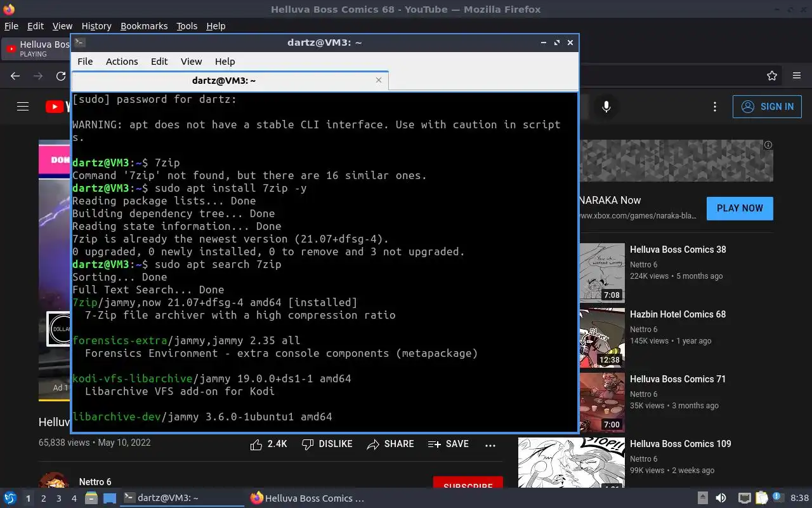
Task: Open Firefox Help menu
Action: pyautogui.click(x=216, y=26)
